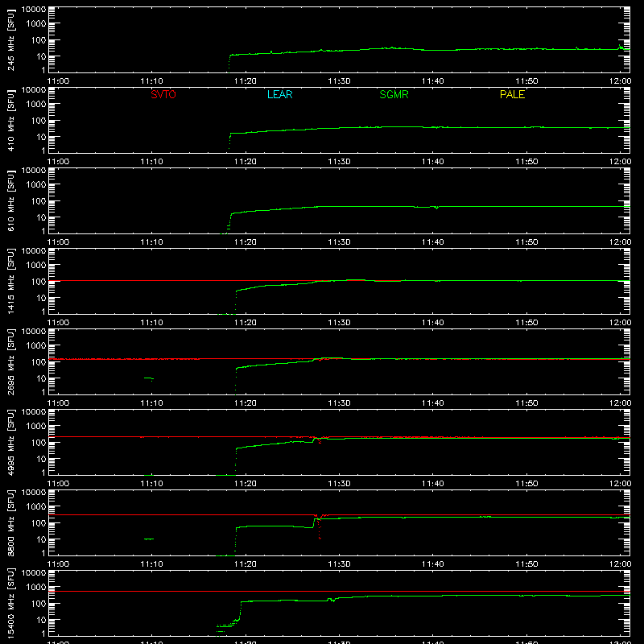Viewport: 644px width, 644px height.
Task: Select the "610 MHz [SFU]" axis label
Action: coord(11,201)
